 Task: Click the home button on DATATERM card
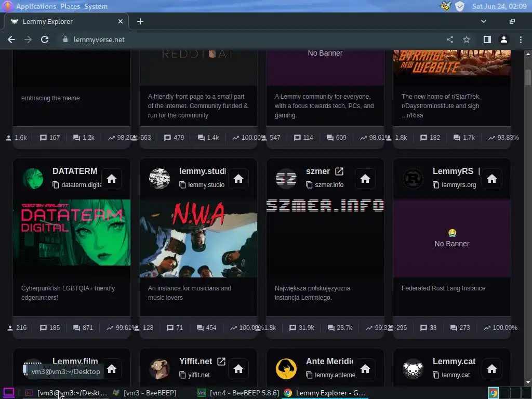click(112, 179)
